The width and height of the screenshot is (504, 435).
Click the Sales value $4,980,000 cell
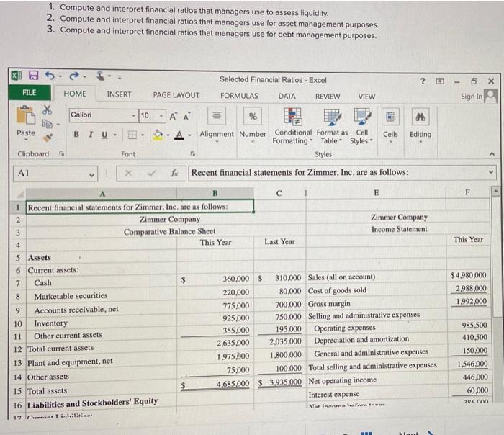(468, 275)
